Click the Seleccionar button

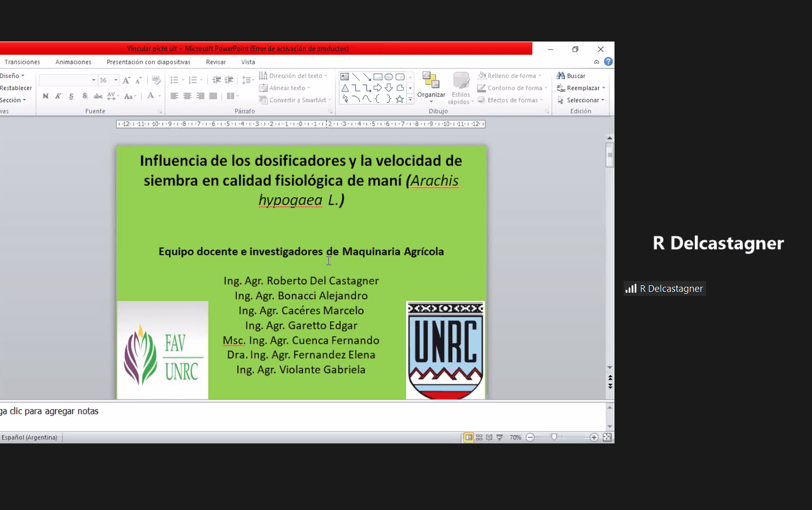[581, 100]
